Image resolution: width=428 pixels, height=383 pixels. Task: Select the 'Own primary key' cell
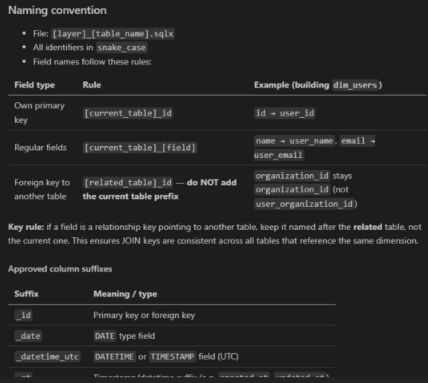39,113
